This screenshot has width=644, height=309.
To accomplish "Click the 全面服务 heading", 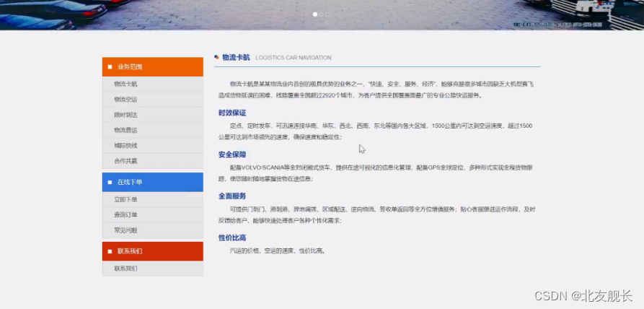I will tap(232, 196).
